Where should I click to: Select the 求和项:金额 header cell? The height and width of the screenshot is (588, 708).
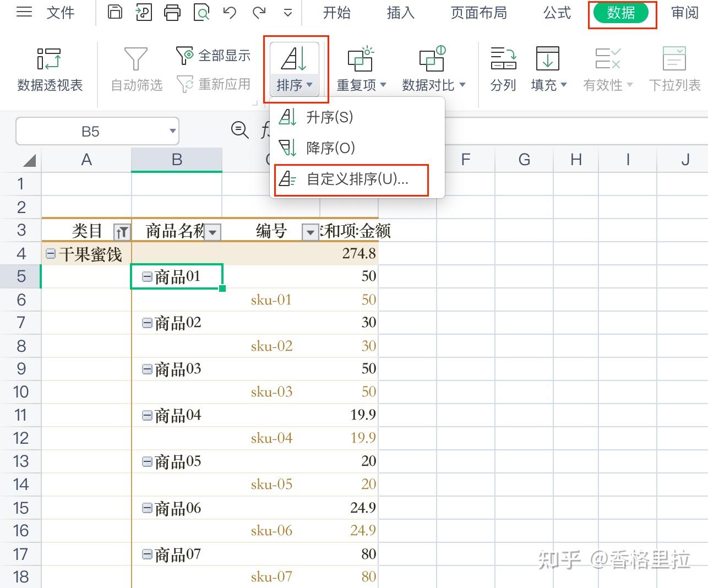[349, 231]
